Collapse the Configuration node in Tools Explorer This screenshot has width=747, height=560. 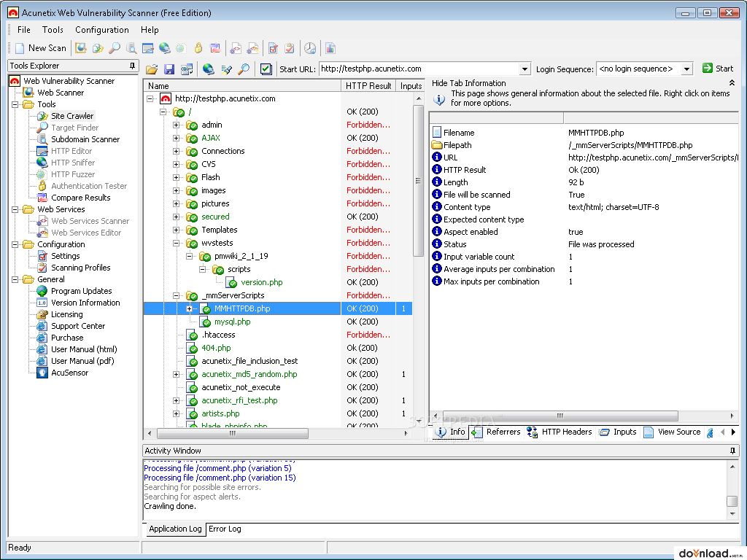point(15,244)
